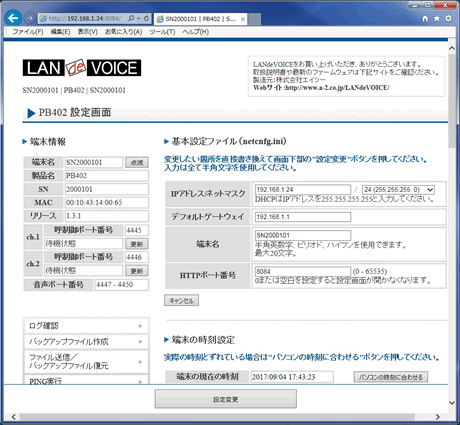Click the 端末名 info field on left
This screenshot has width=460, height=425.
click(94, 162)
